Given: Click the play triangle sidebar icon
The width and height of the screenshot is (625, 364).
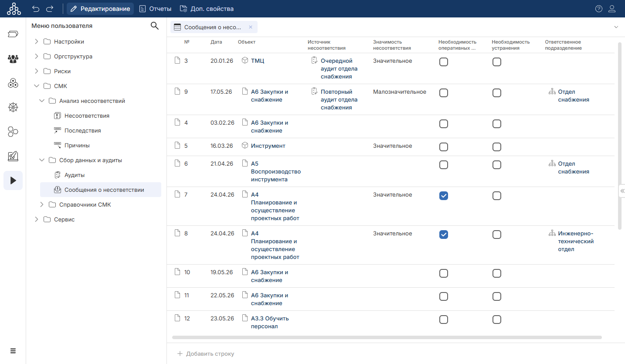Looking at the screenshot, I should pos(13,180).
